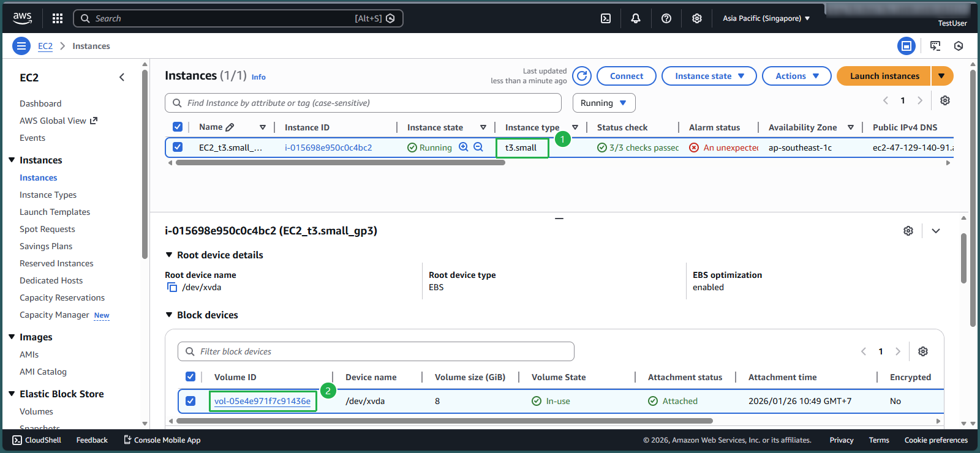Focus the top AWS Search box
Screen dimensions: 980x453
(x=238, y=18)
